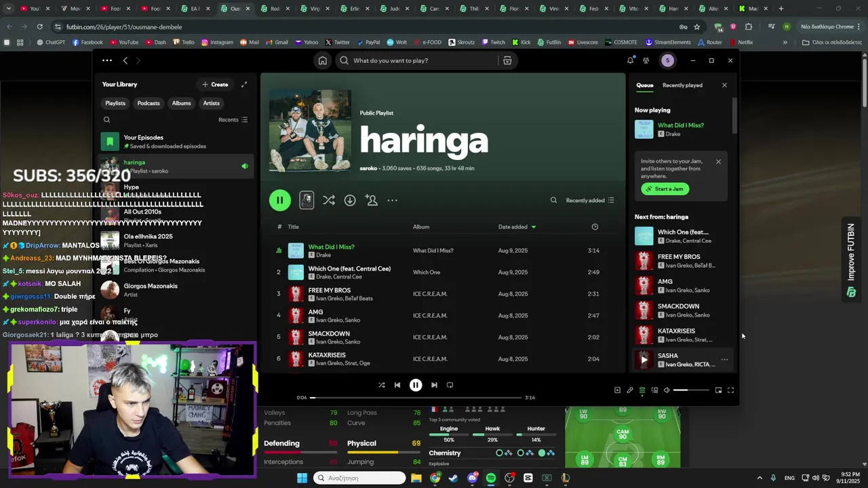The width and height of the screenshot is (868, 488).
Task: Open Improve FUTBIN side tab
Action: pos(852,261)
